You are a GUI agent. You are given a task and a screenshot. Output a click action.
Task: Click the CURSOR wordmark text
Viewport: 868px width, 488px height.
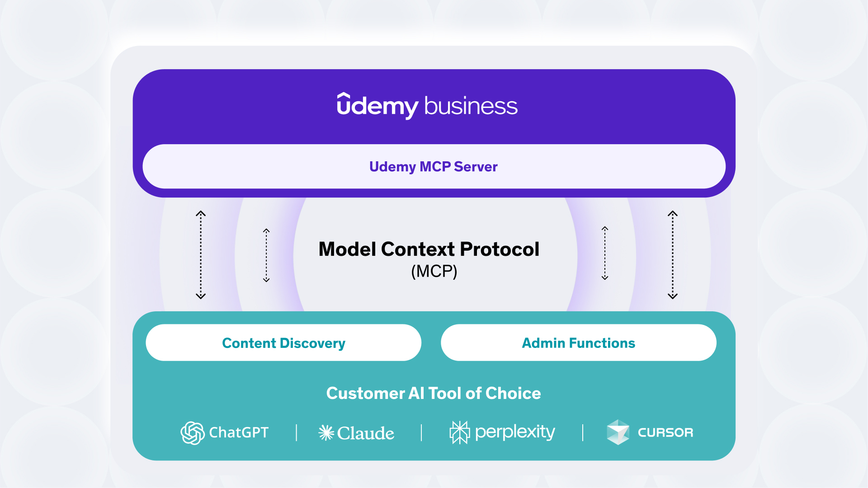(x=665, y=433)
